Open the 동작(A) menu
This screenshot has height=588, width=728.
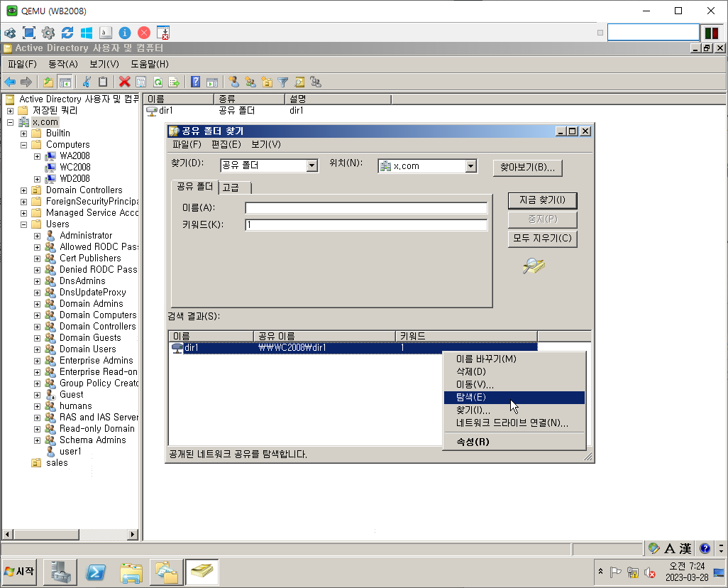[x=63, y=64]
